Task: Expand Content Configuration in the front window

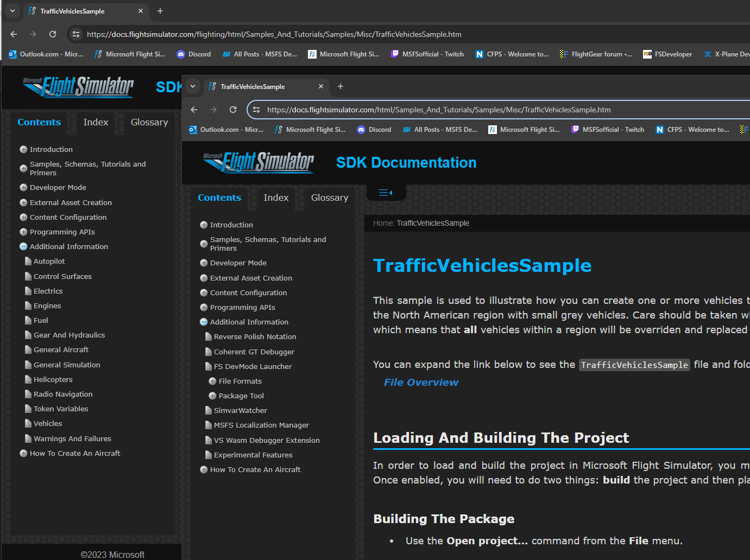Action: pyautogui.click(x=204, y=292)
